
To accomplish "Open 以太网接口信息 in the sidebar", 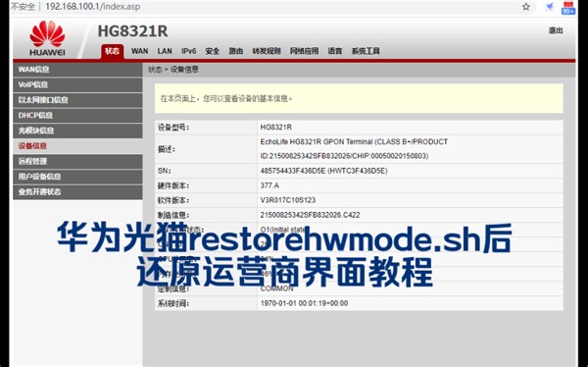I will (77, 100).
